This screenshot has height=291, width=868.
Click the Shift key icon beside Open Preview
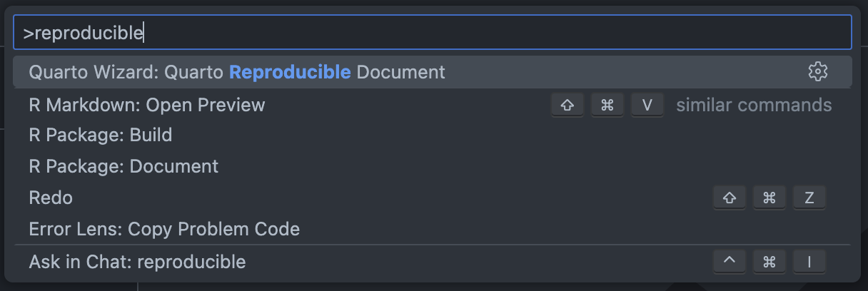click(x=567, y=105)
